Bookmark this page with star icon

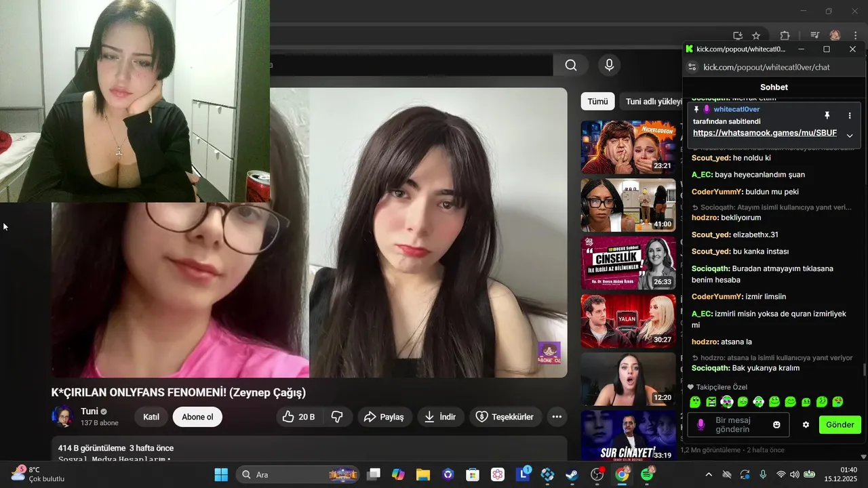756,36
